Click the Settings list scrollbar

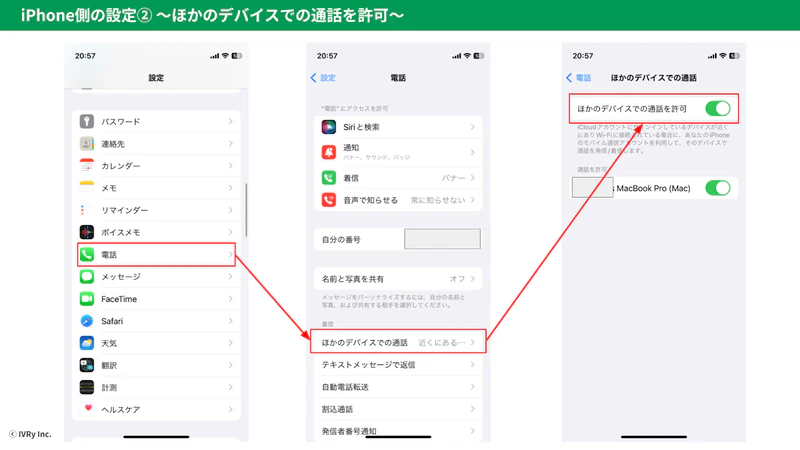(x=246, y=210)
